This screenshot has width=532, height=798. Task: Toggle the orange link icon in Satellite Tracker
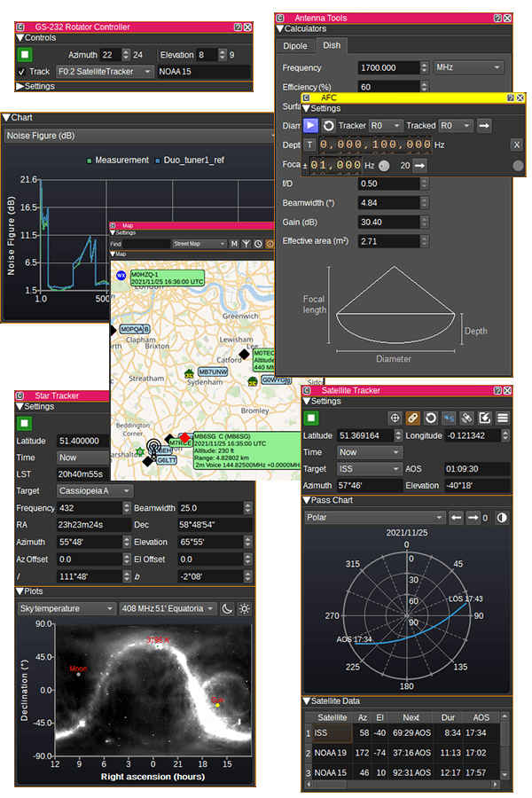[x=413, y=419]
